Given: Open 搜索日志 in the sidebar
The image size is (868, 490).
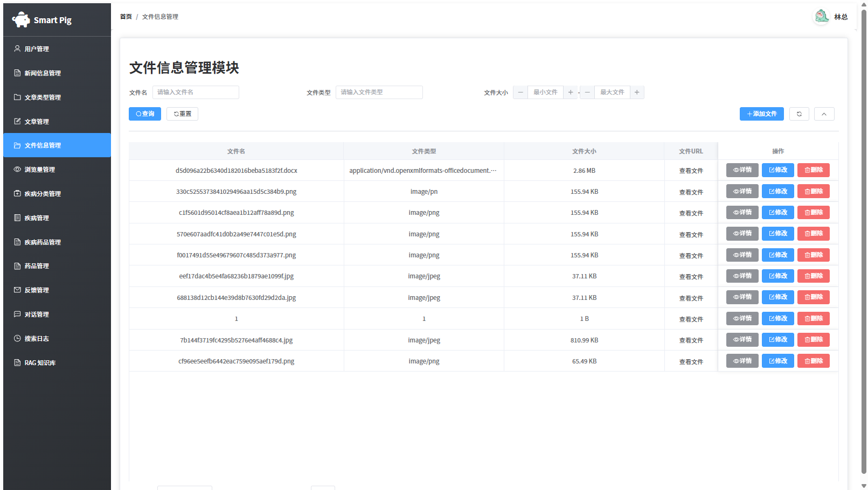Looking at the screenshot, I should 57,339.
